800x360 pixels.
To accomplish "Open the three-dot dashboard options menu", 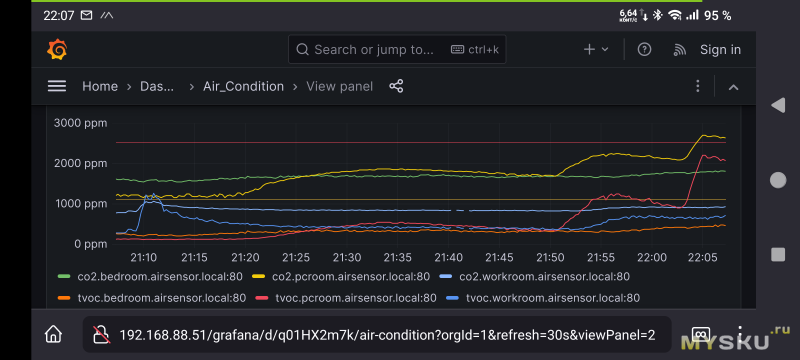I will (697, 86).
